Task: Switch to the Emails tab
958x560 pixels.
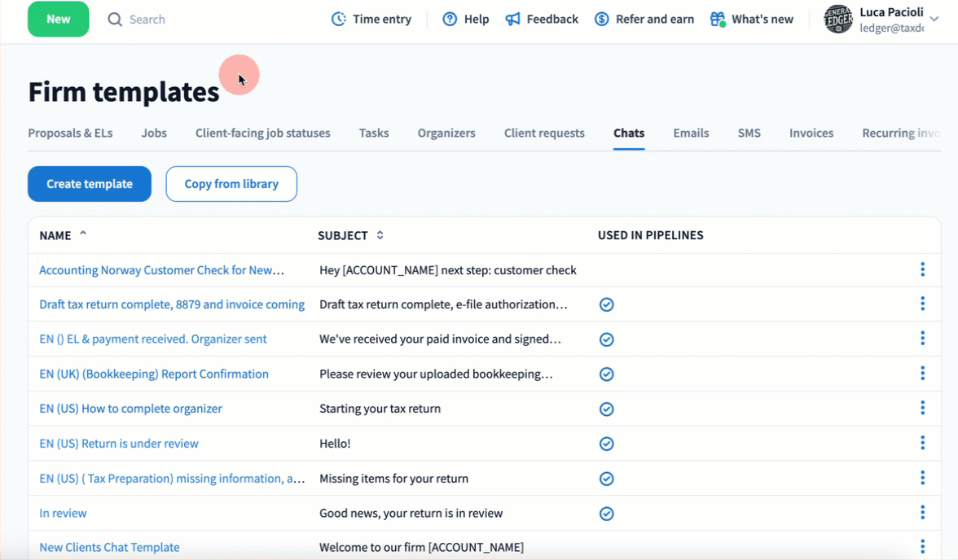Action: 691,133
